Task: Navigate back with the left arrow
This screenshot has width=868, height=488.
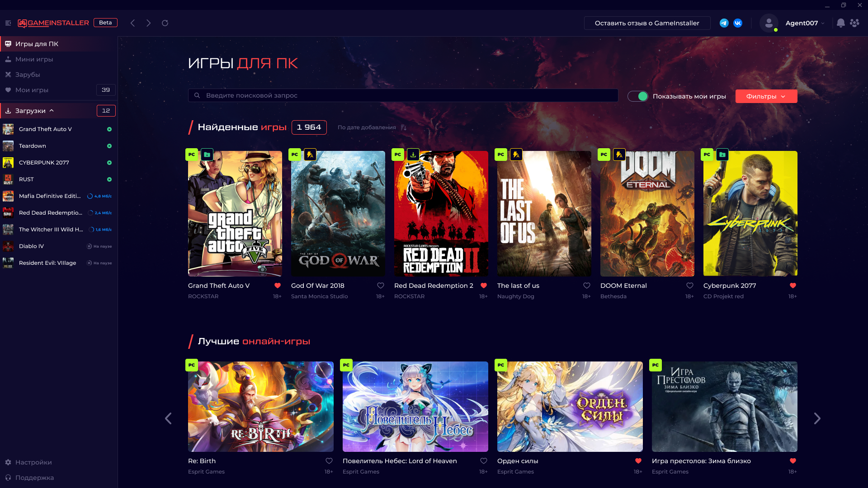Action: 132,23
